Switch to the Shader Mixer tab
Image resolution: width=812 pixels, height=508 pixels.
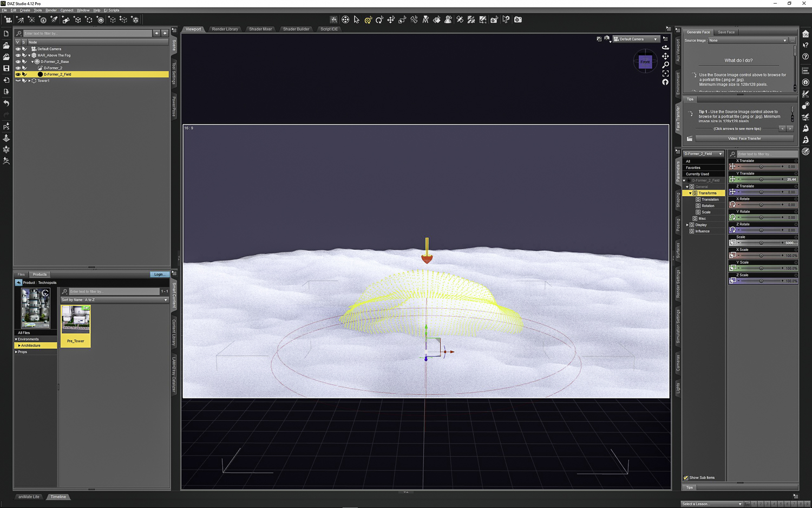(x=260, y=29)
